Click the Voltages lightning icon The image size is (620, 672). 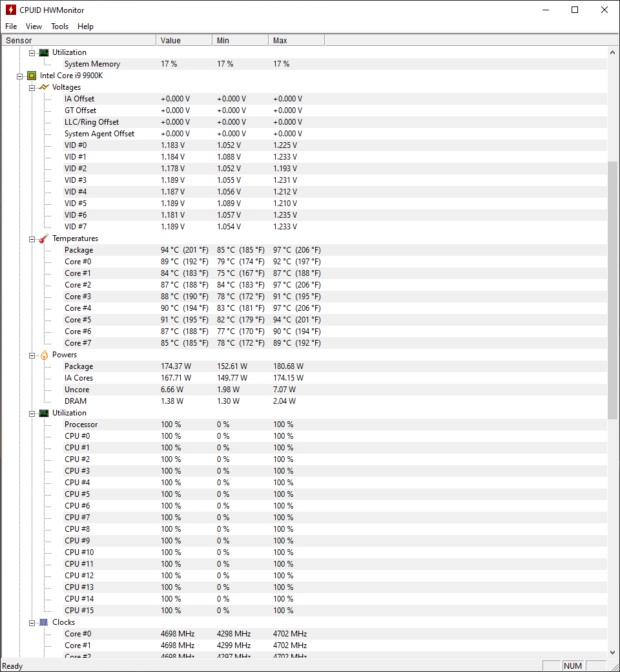44,87
